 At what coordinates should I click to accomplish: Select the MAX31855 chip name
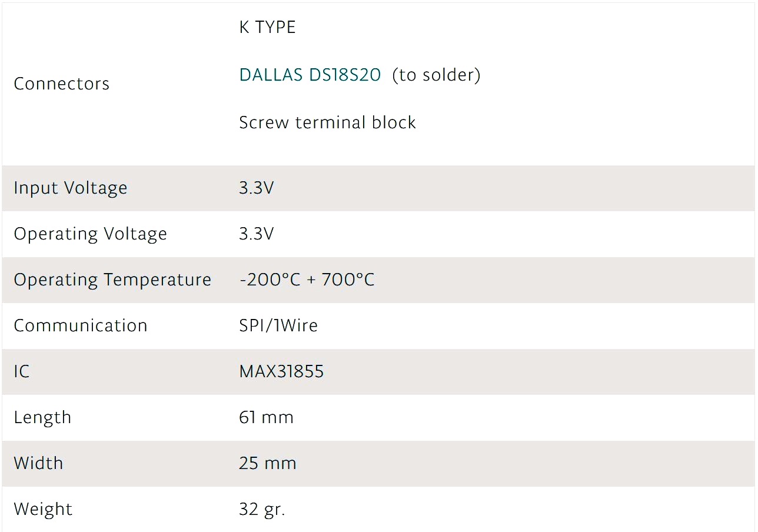click(281, 371)
